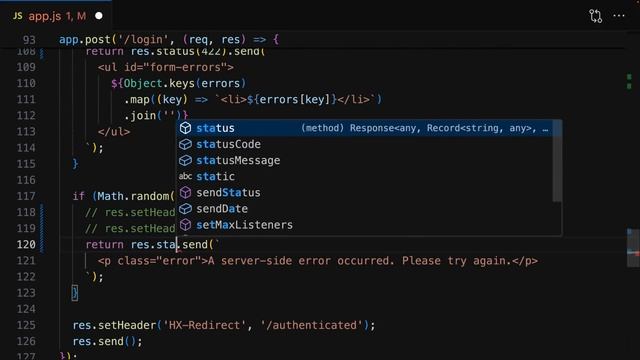Screen dimensions: 640x360
Task: Open the More Actions ellipsis menu
Action: point(619,16)
